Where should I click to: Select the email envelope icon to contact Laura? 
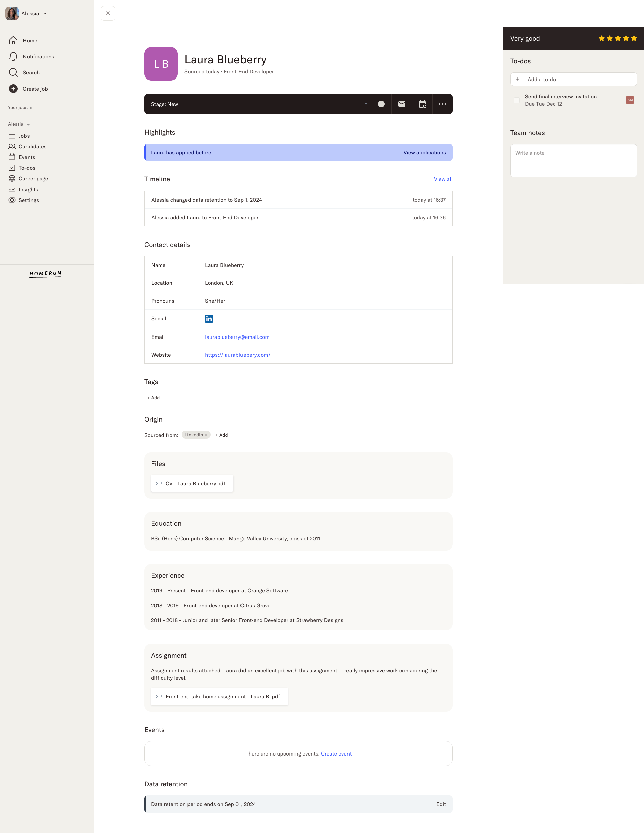click(401, 104)
